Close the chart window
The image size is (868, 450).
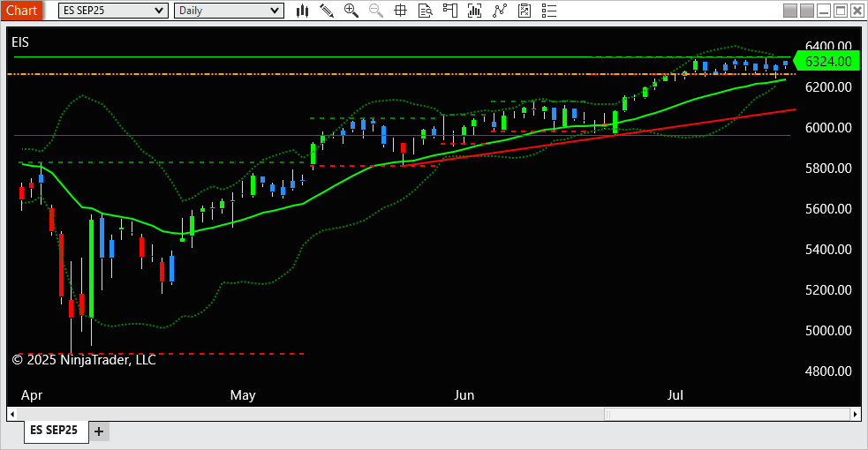click(x=857, y=11)
